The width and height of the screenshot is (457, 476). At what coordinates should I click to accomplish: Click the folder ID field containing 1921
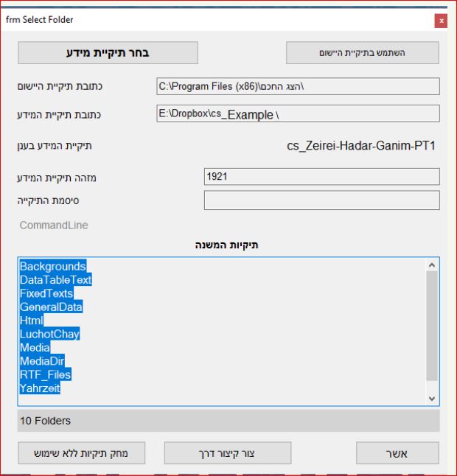321,177
